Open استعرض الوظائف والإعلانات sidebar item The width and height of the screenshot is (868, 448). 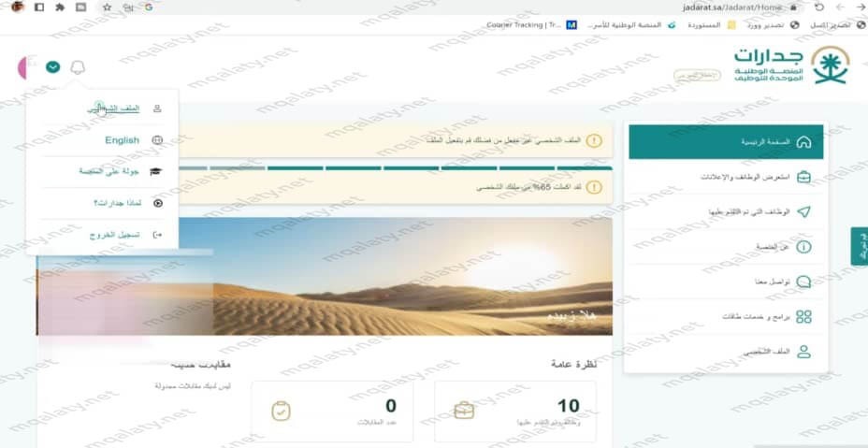tap(726, 177)
